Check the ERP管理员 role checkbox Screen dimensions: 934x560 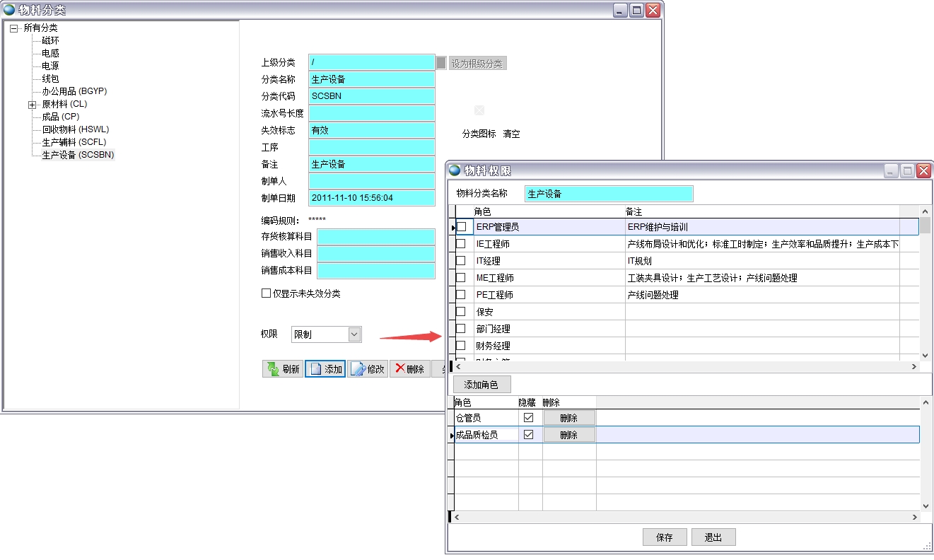[x=462, y=227]
